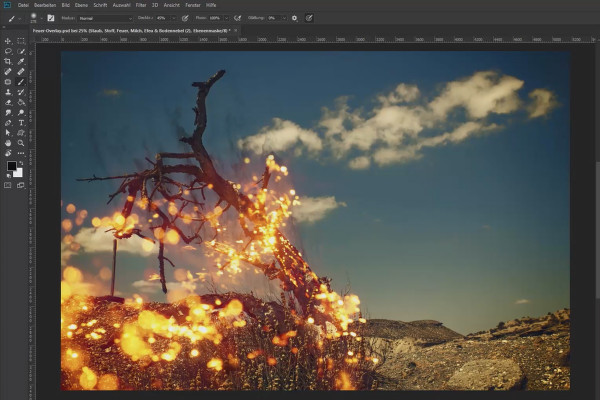Toggle Quick Mask mode

8,185
